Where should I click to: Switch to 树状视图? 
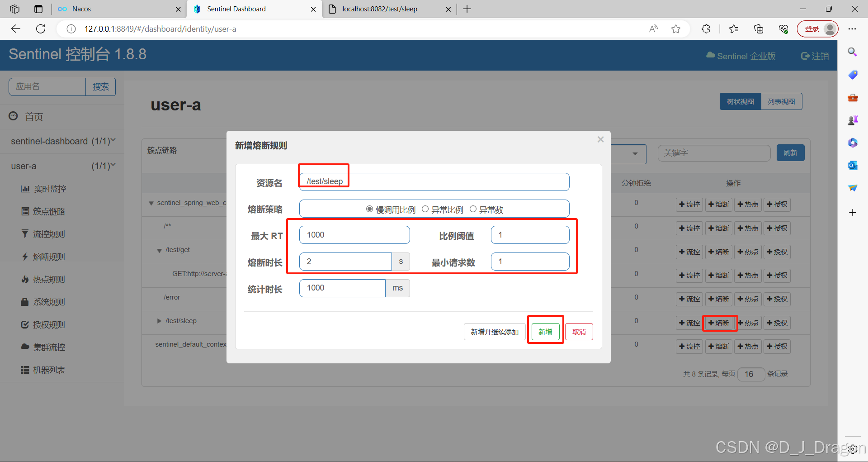click(x=740, y=101)
